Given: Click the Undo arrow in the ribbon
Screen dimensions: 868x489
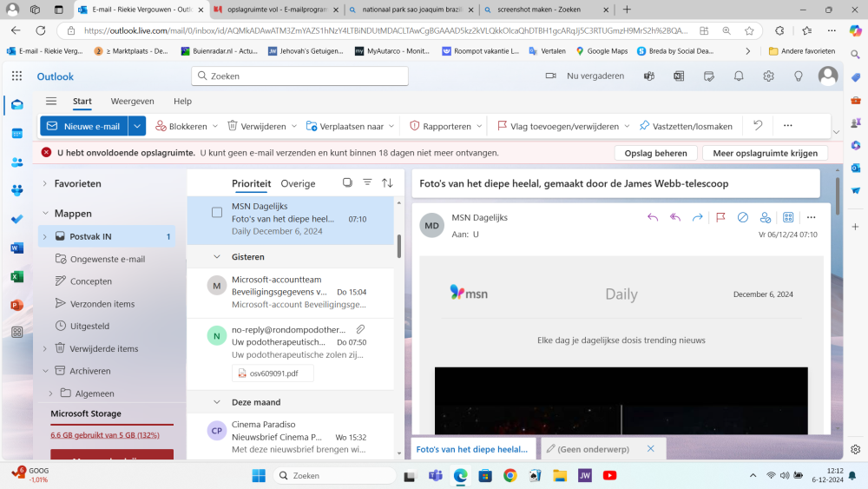Looking at the screenshot, I should click(758, 126).
